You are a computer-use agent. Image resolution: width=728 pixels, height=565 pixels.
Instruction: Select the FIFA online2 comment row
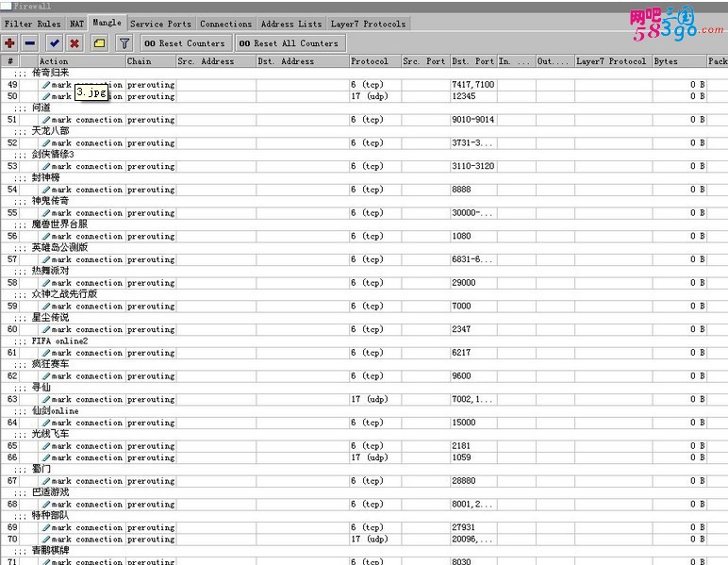(364, 341)
